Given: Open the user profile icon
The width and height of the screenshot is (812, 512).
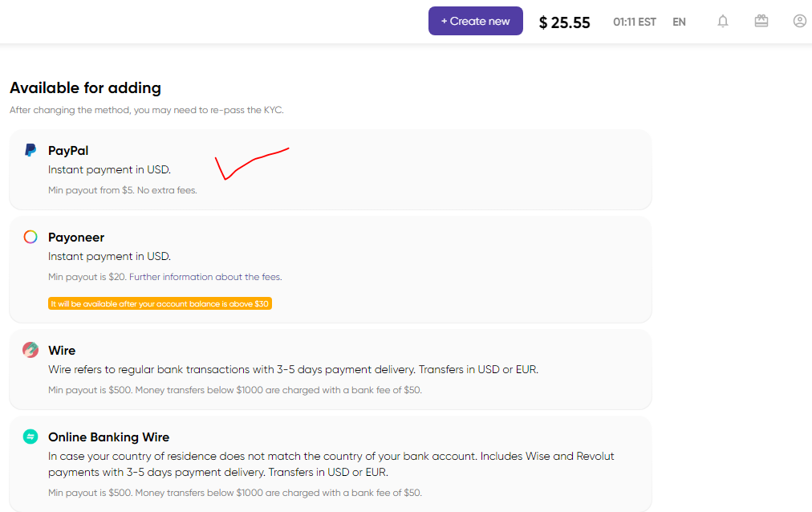Looking at the screenshot, I should (800, 21).
